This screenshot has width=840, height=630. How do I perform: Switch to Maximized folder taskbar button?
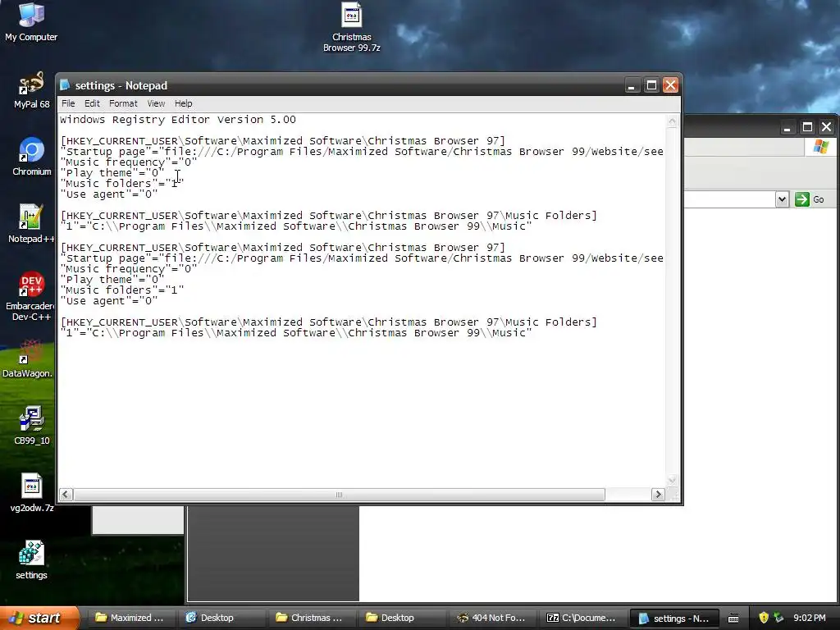click(x=130, y=618)
